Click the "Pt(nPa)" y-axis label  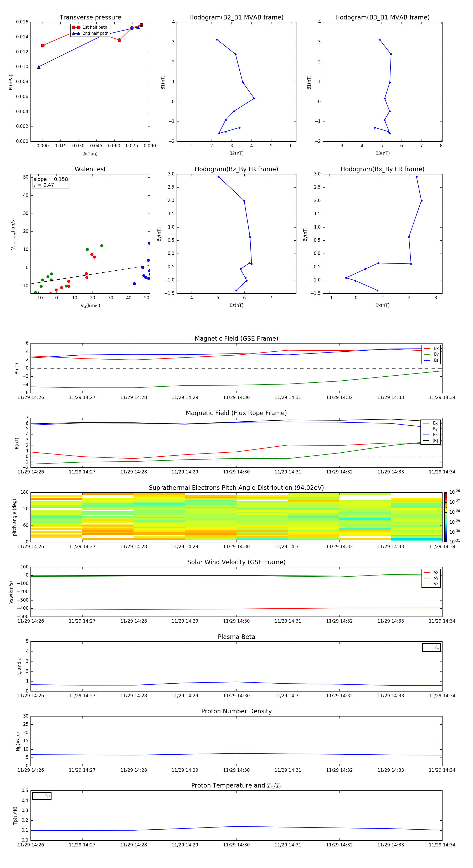tap(11, 82)
